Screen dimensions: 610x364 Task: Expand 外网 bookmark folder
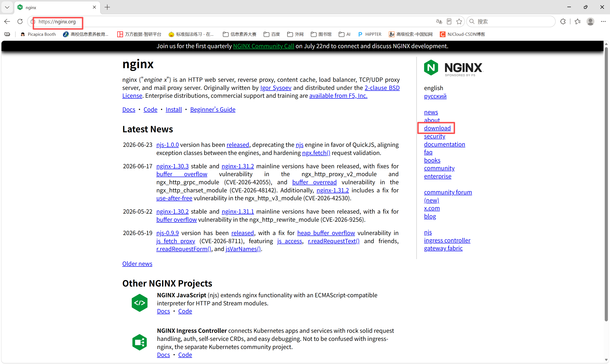[x=295, y=34]
